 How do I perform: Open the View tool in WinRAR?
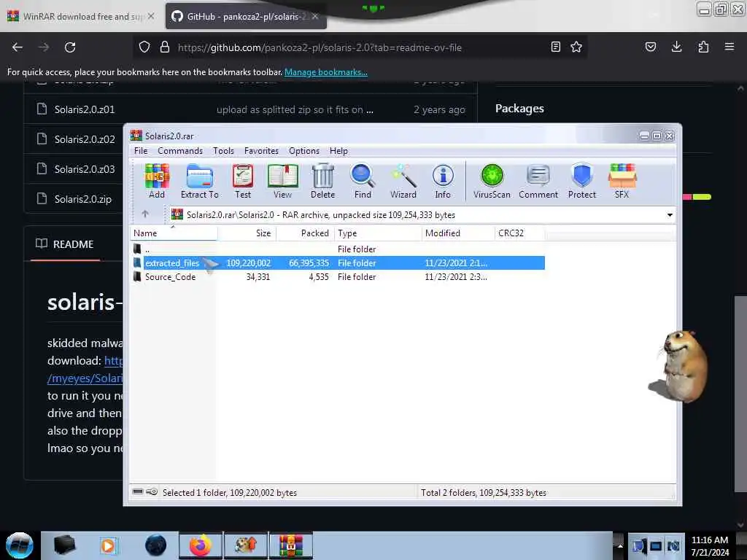click(282, 181)
